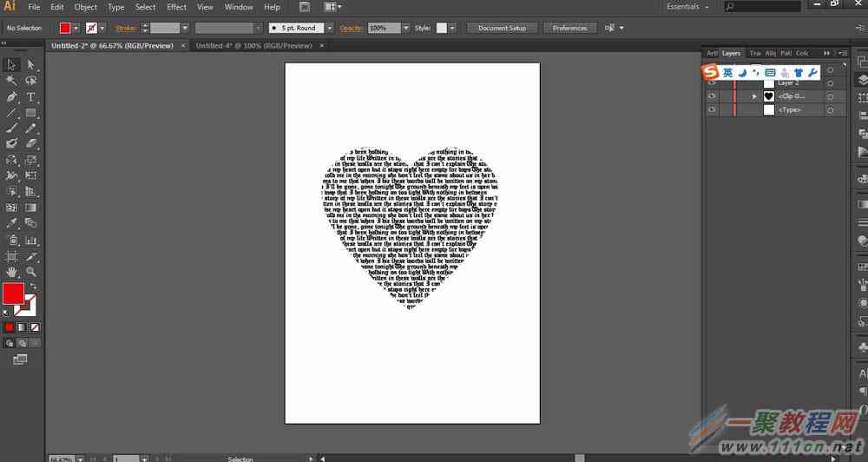
Task: Select the Rectangle tool
Action: pos(31,113)
